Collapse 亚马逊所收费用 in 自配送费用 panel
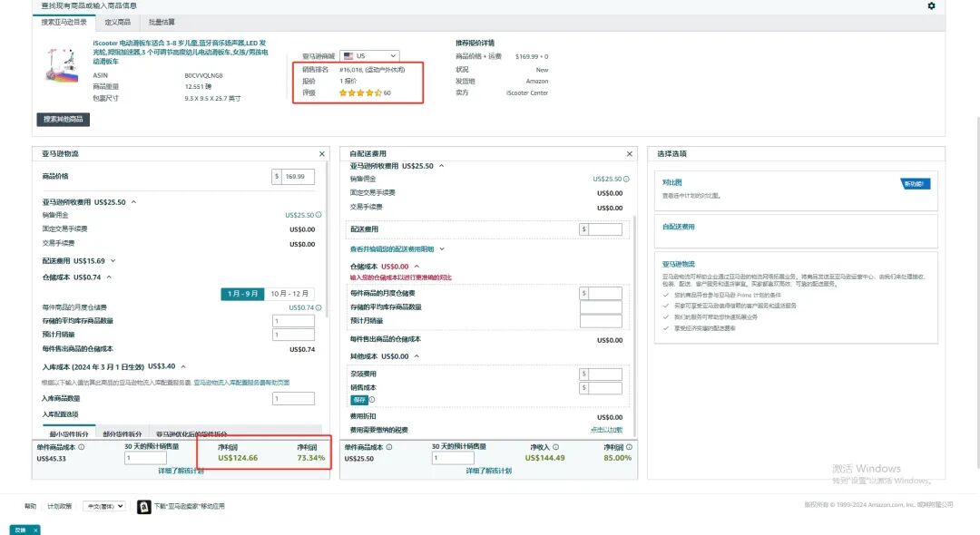This screenshot has width=980, height=535. tap(441, 166)
